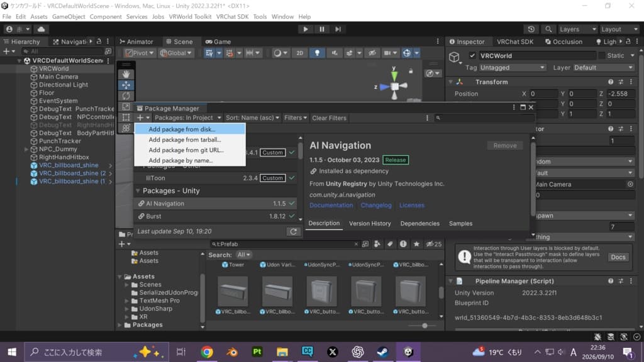Open the cloud services icon
Image resolution: width=644 pixels, height=362 pixels.
click(41, 29)
